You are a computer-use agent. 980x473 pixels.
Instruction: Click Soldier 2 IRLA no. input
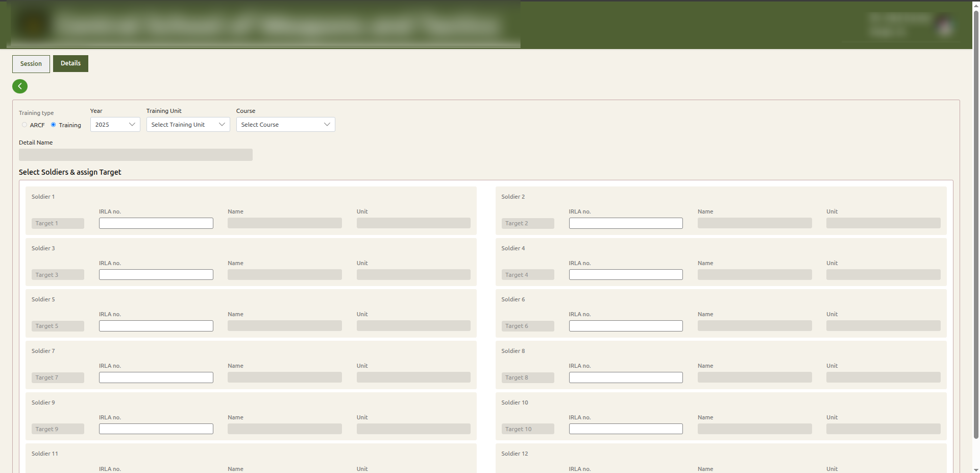625,223
